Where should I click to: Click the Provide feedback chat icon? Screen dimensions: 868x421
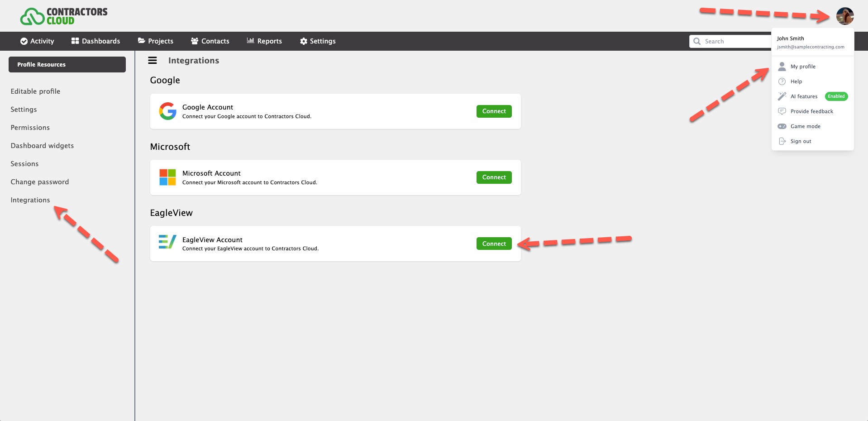[782, 111]
